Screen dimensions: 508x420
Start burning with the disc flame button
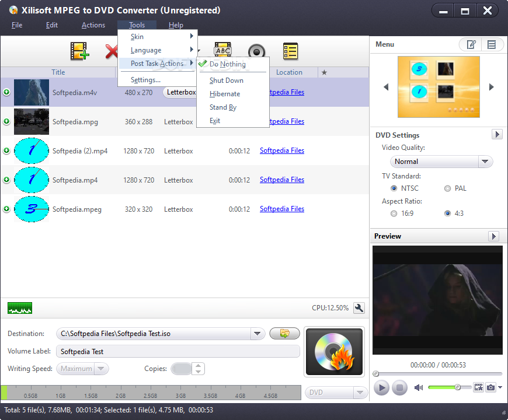(334, 352)
